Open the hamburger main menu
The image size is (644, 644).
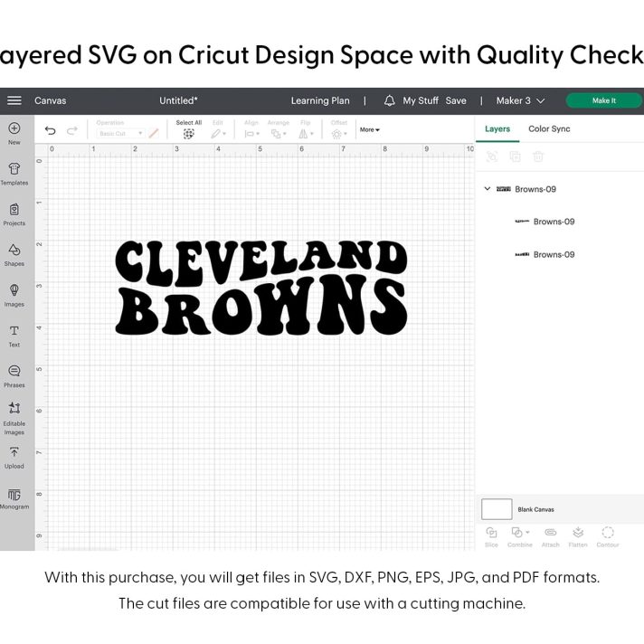coord(14,100)
